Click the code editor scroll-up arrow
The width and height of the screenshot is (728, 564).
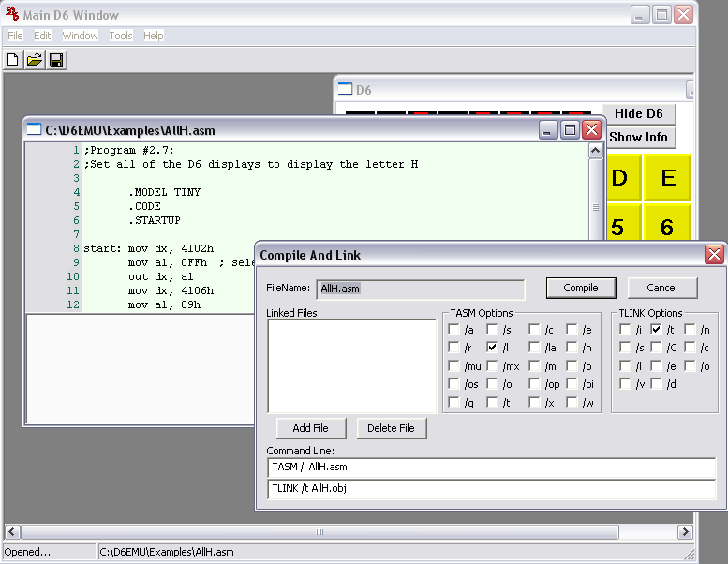594,150
